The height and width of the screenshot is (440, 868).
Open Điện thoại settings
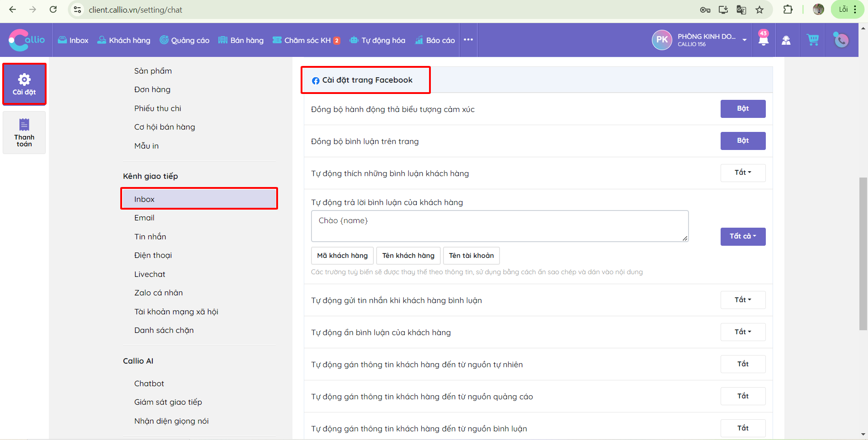[153, 255]
